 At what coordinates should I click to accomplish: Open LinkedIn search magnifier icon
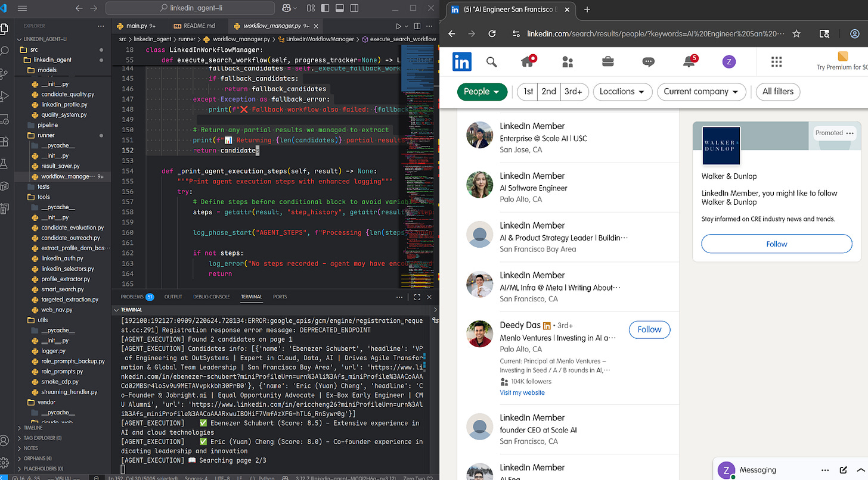tap(491, 62)
